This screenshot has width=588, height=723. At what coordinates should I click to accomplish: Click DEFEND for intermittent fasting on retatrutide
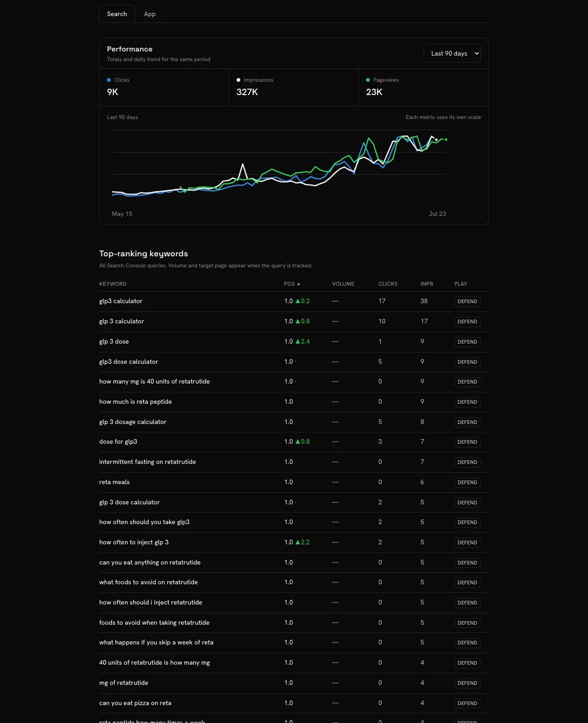467,462
